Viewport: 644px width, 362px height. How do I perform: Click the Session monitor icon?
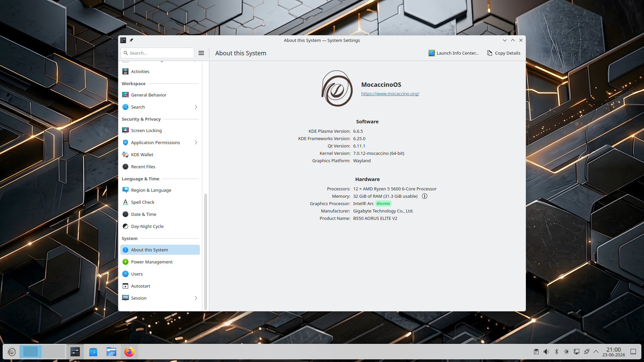click(125, 298)
